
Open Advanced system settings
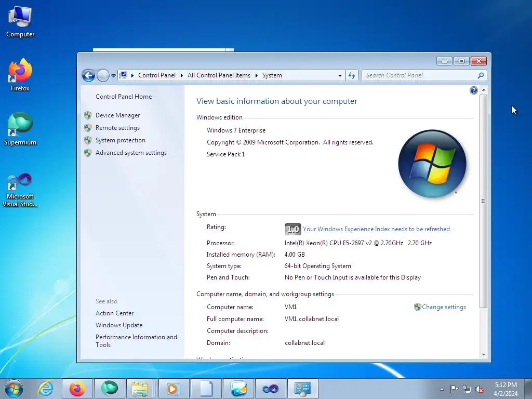tap(131, 153)
